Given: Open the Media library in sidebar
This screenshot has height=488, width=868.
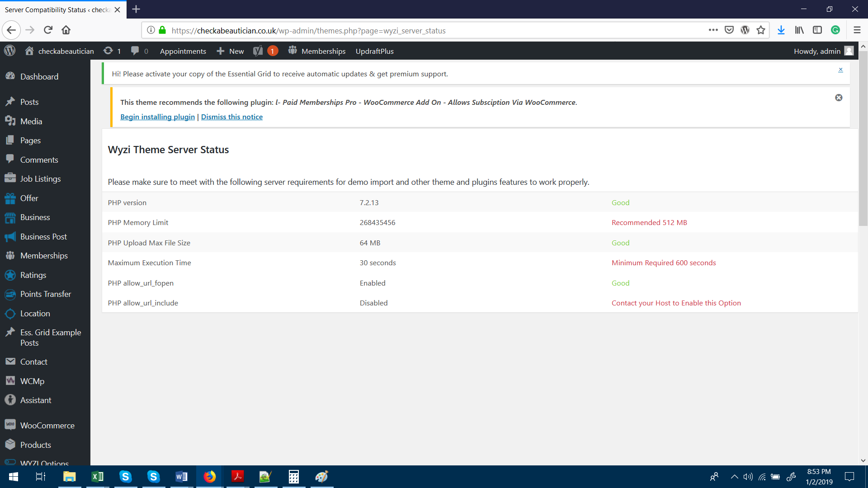Looking at the screenshot, I should click(31, 121).
